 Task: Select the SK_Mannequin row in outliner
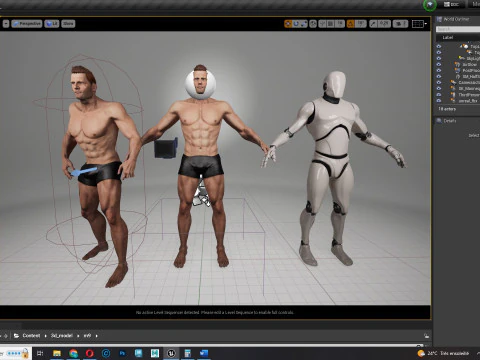point(458,88)
